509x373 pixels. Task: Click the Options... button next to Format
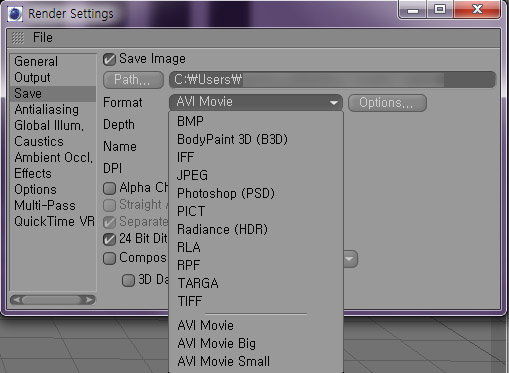pos(387,103)
